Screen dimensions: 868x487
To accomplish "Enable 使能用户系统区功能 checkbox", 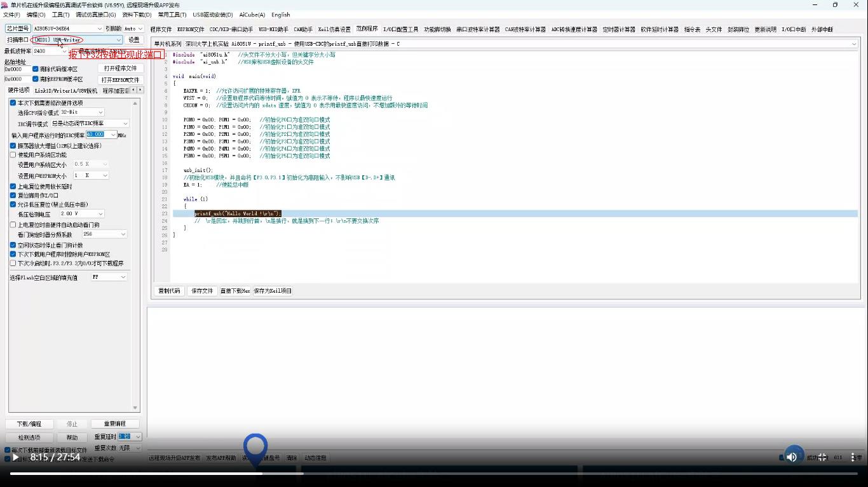I will (x=13, y=155).
